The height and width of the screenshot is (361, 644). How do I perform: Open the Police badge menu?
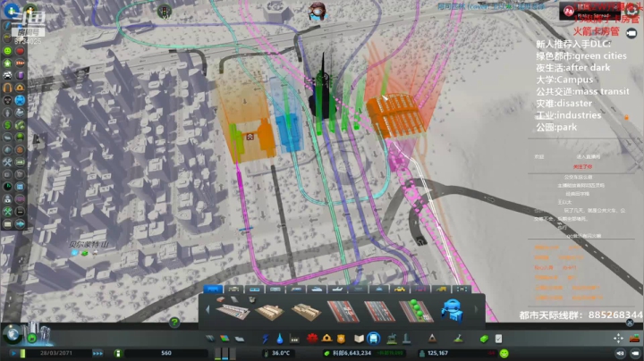[341, 339]
